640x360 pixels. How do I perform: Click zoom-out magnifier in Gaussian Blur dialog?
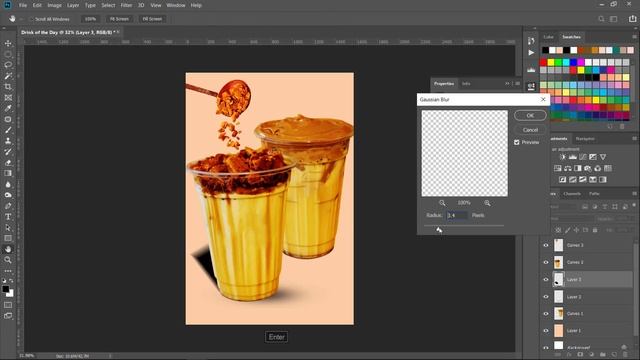click(442, 203)
